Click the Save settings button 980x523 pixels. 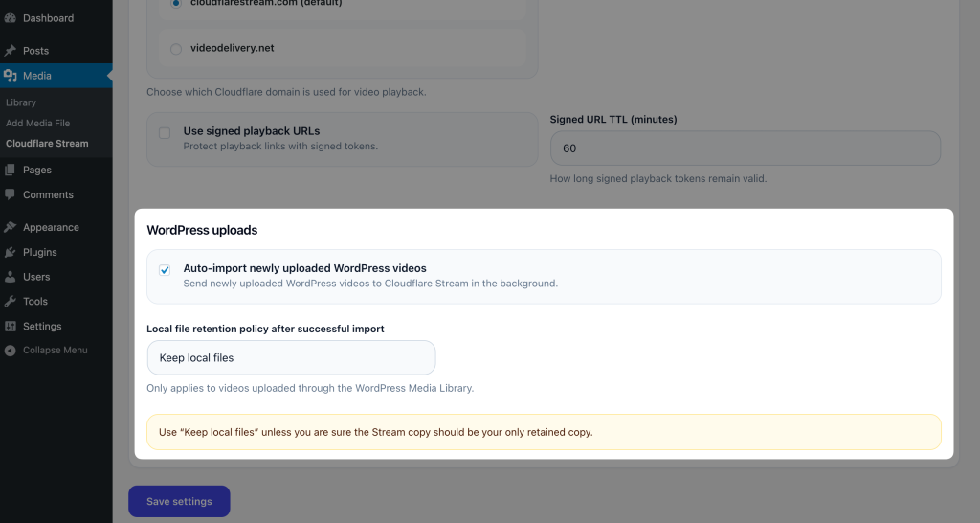click(x=179, y=502)
